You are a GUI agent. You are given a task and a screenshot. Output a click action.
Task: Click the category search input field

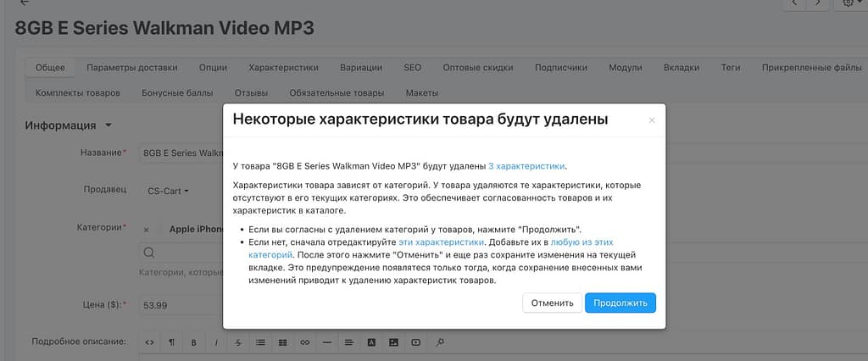click(x=181, y=253)
